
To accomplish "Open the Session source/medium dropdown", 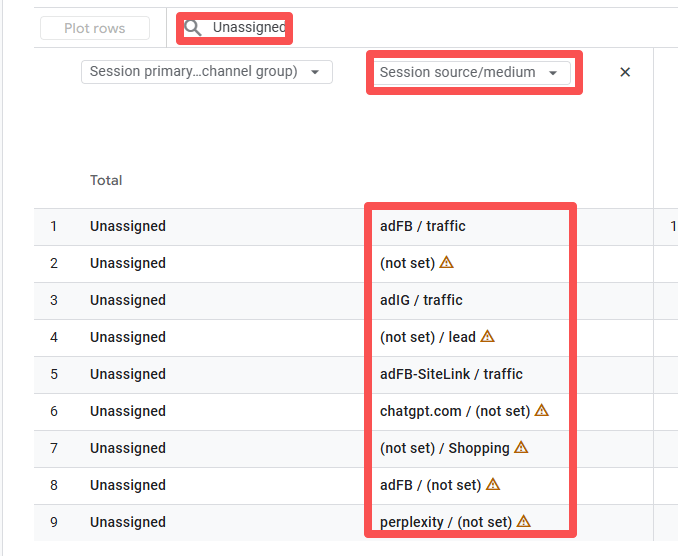I will [470, 73].
